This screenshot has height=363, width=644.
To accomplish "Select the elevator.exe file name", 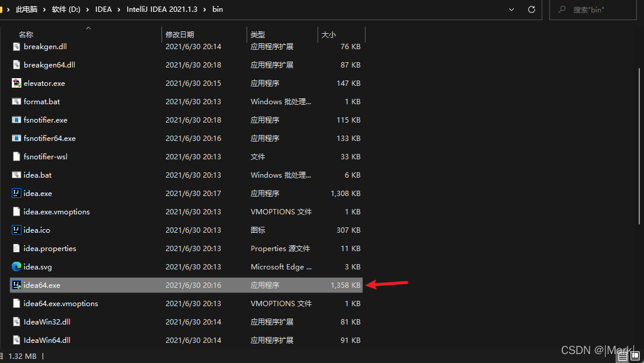I will pyautogui.click(x=44, y=83).
